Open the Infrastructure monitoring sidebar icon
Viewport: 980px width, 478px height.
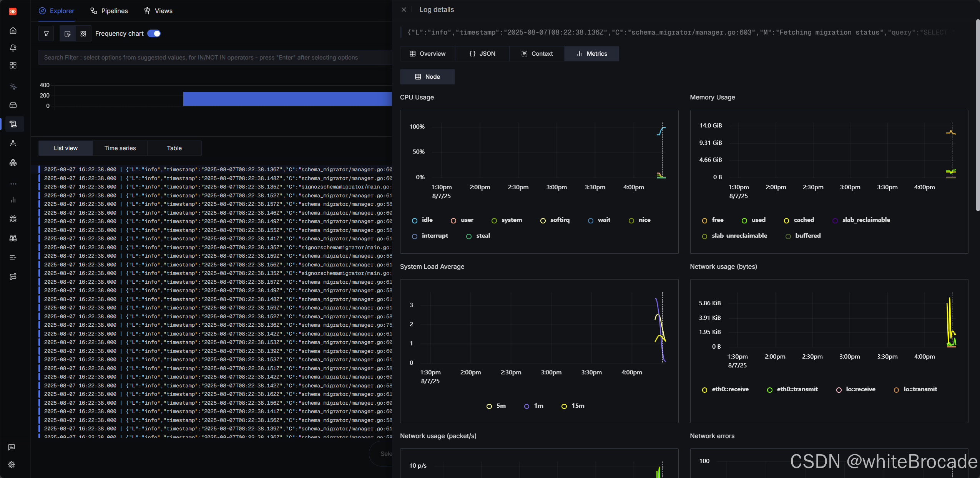[x=13, y=143]
